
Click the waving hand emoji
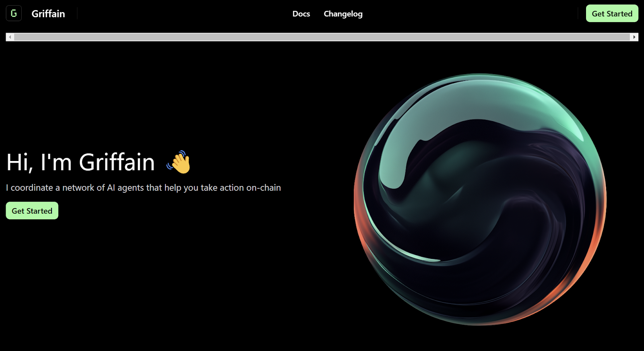click(179, 162)
